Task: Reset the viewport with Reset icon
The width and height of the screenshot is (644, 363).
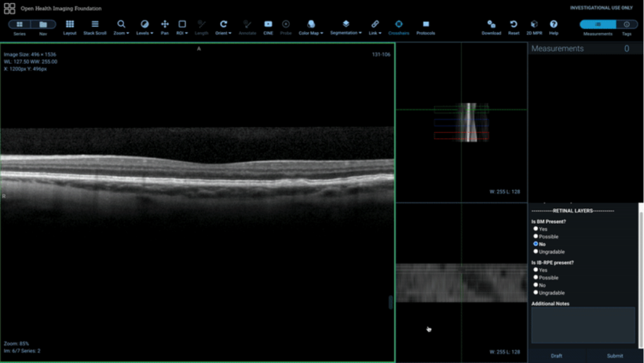Action: click(x=514, y=25)
